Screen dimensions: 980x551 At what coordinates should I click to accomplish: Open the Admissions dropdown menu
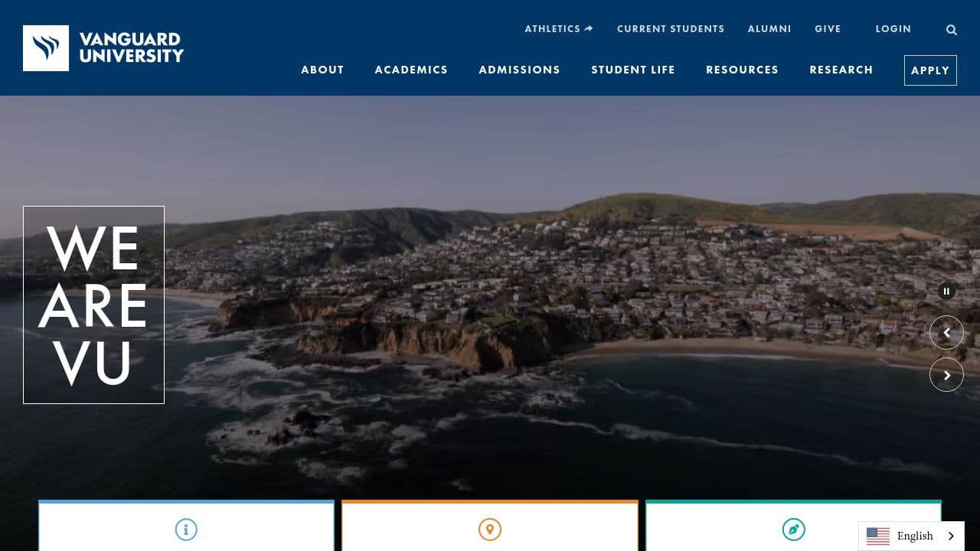tap(519, 70)
